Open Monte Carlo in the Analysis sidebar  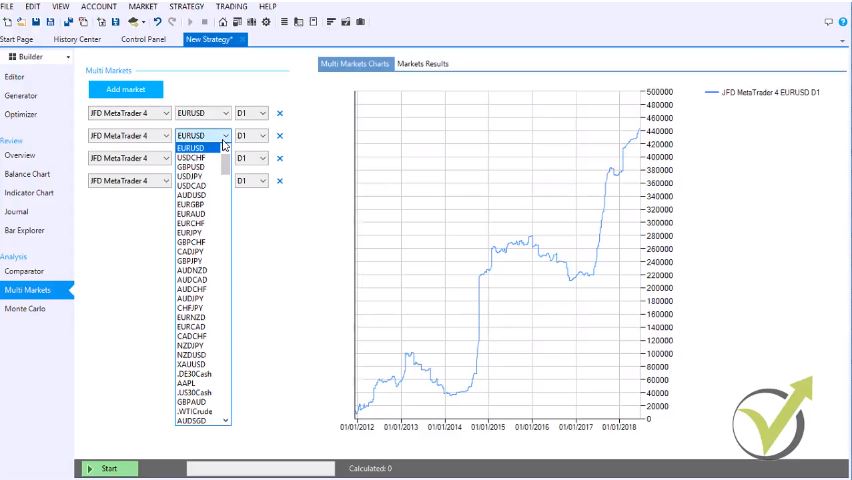(25, 309)
